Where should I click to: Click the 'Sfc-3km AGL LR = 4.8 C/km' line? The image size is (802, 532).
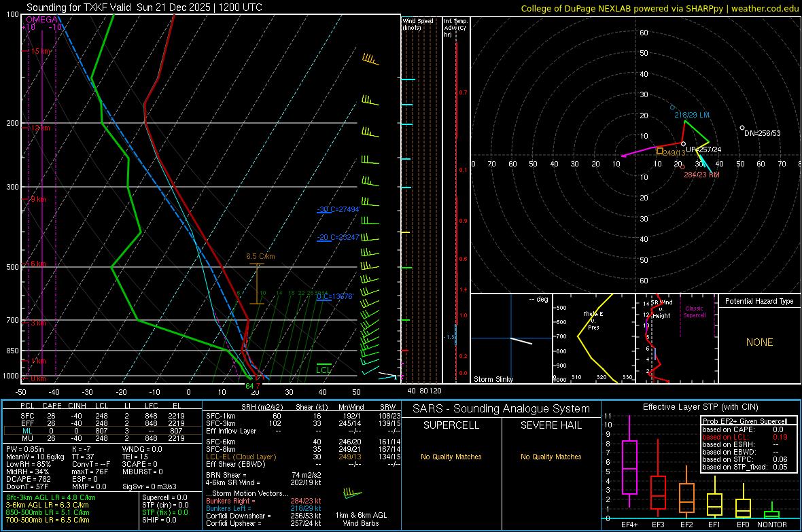pos(51,497)
